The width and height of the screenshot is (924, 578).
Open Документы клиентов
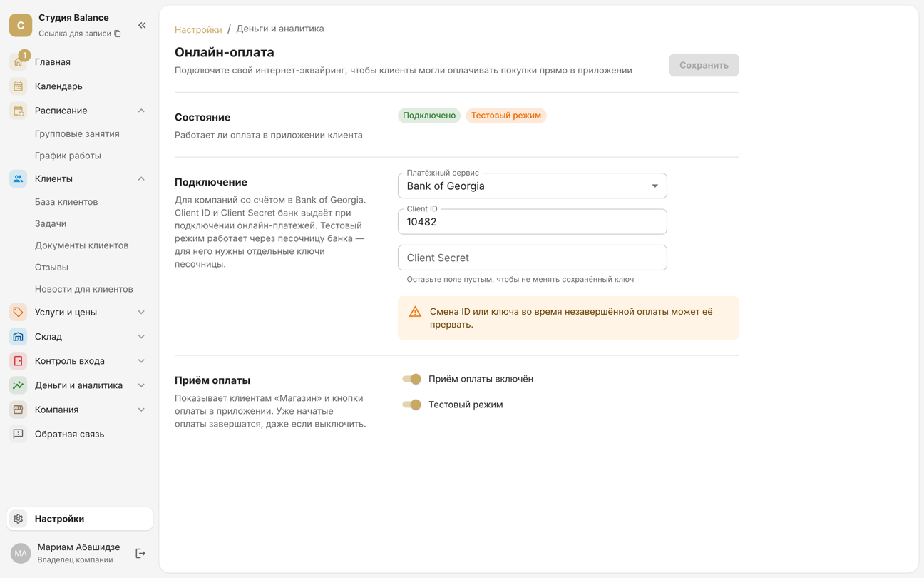coord(82,245)
